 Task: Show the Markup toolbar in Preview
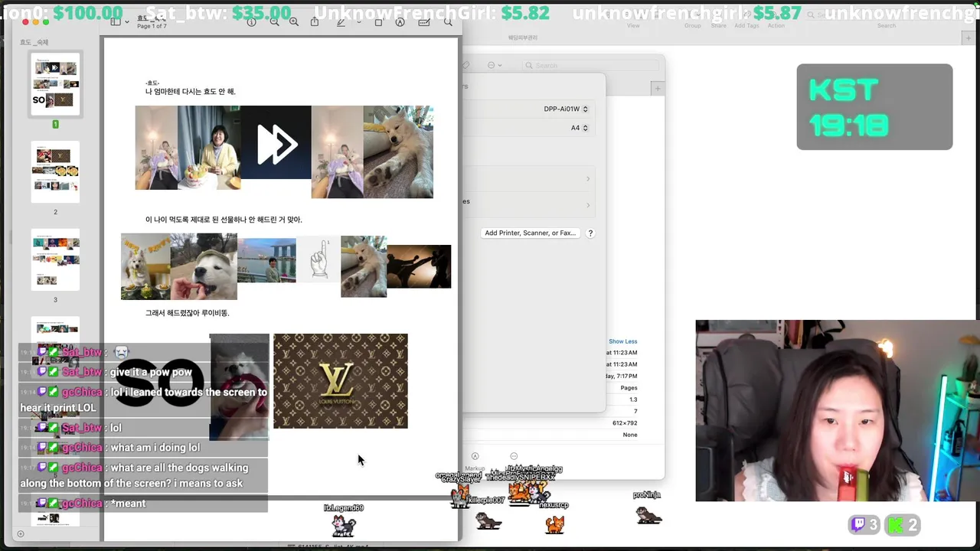[400, 22]
